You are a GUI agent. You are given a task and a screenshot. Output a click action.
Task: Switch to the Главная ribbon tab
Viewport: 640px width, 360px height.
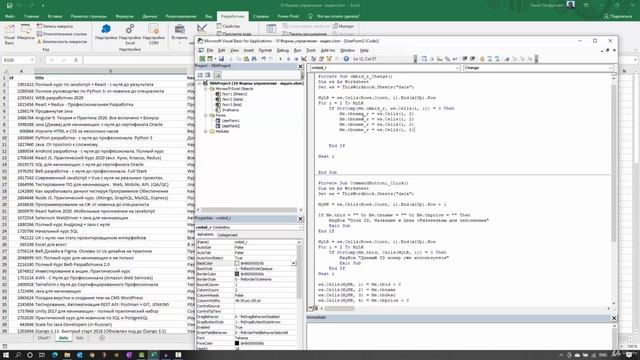point(31,16)
